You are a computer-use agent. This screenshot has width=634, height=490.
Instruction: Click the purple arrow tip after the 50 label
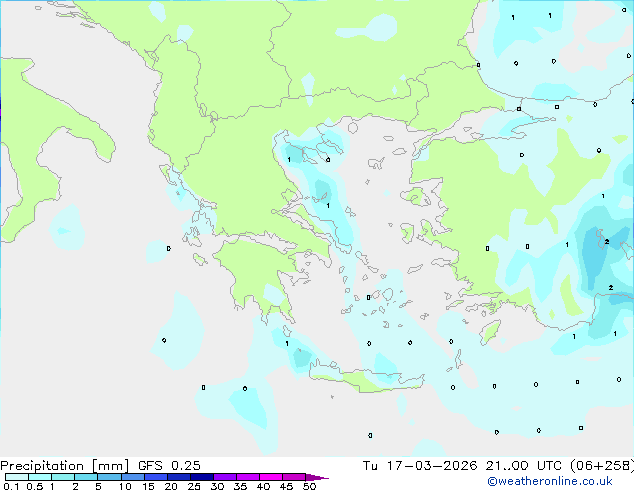pos(317,477)
